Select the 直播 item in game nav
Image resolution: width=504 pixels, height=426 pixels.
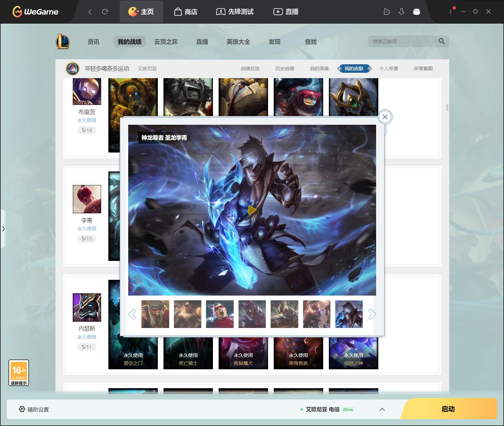pos(202,42)
